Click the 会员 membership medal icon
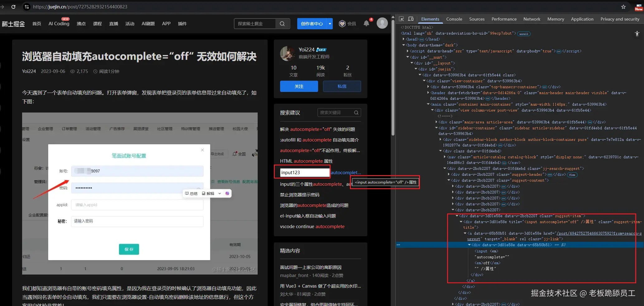 pyautogui.click(x=342, y=23)
